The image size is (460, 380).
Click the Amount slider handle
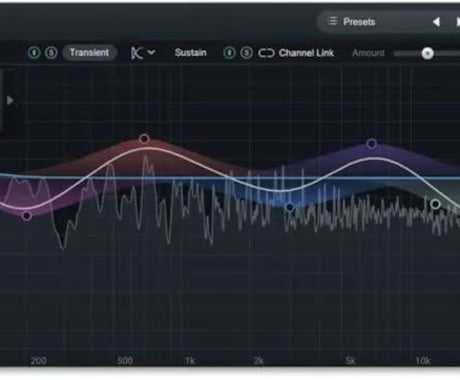[427, 53]
